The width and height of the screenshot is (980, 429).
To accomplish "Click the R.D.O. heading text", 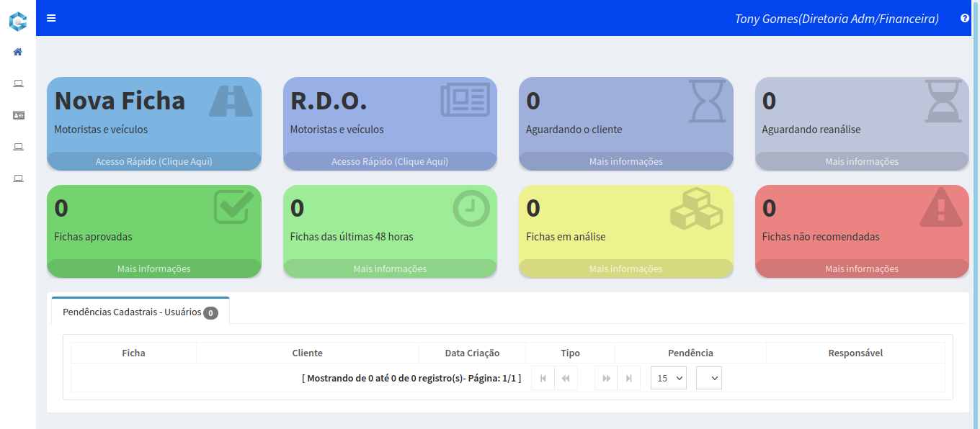I will click(329, 100).
